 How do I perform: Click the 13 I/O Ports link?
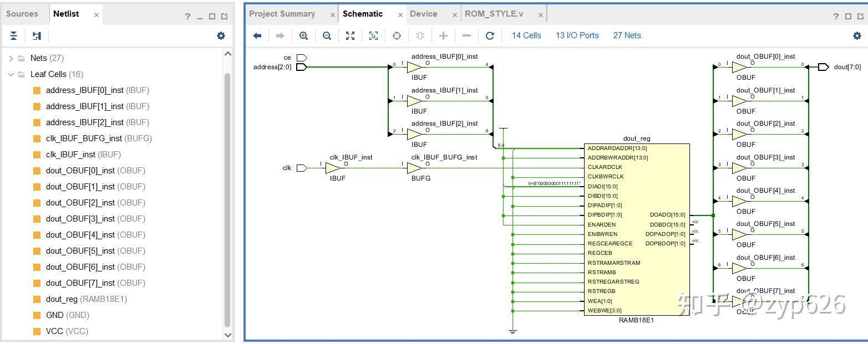click(577, 35)
